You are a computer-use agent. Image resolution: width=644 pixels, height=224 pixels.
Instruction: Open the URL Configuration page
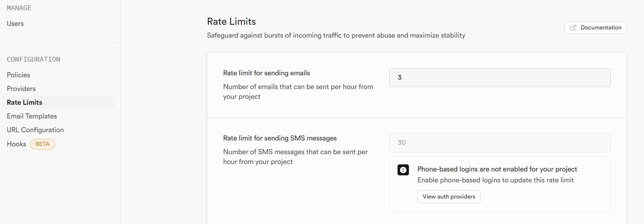pos(35,130)
